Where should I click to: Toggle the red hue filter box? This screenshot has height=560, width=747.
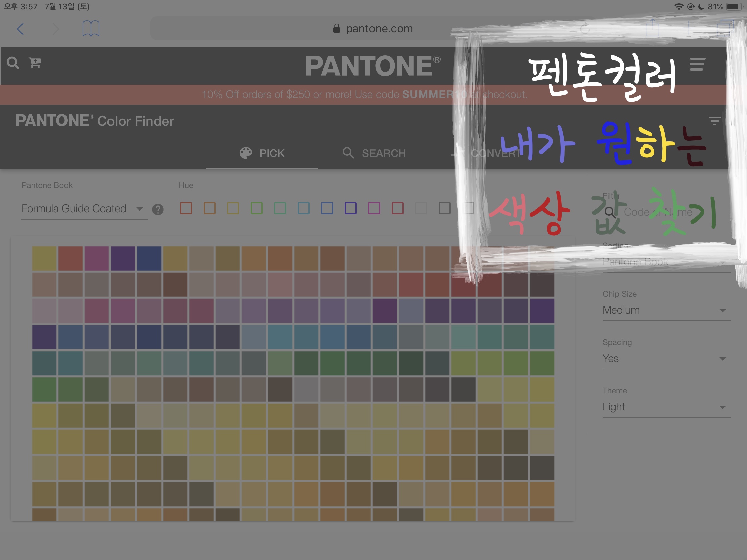[186, 208]
